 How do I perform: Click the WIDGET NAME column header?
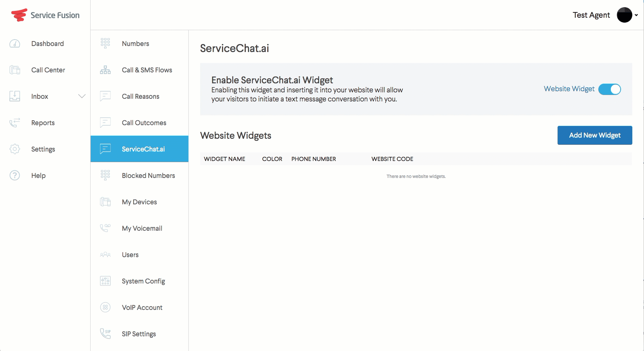pyautogui.click(x=225, y=159)
